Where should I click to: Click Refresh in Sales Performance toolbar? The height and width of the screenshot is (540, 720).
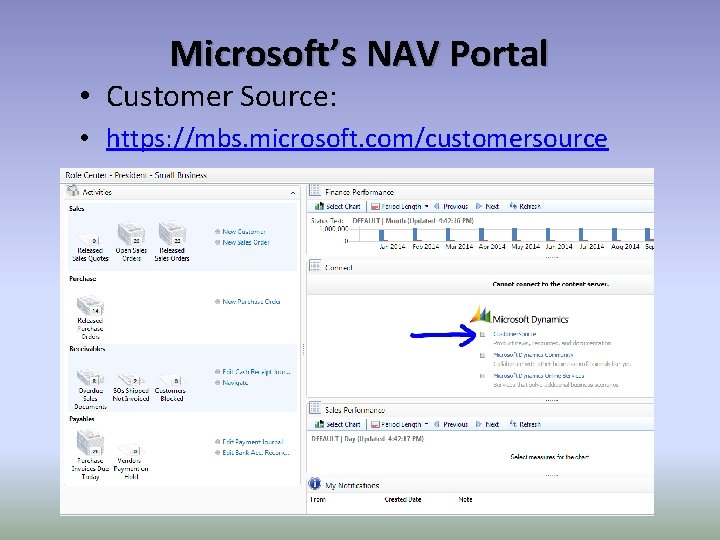pyautogui.click(x=525, y=424)
